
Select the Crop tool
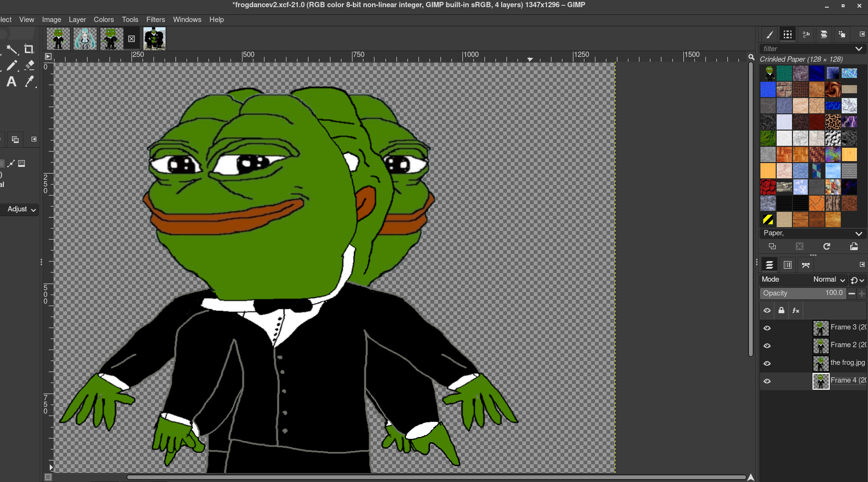tap(29, 49)
